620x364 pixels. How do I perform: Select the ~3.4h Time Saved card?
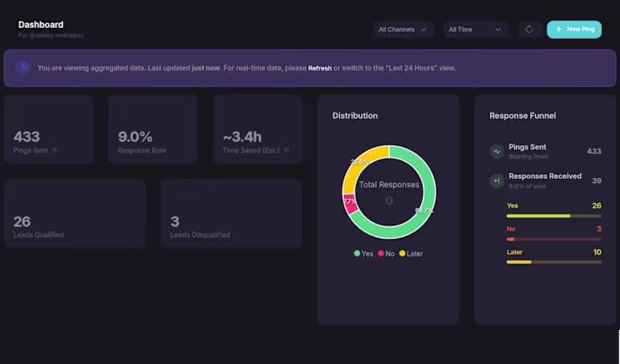coord(257,129)
